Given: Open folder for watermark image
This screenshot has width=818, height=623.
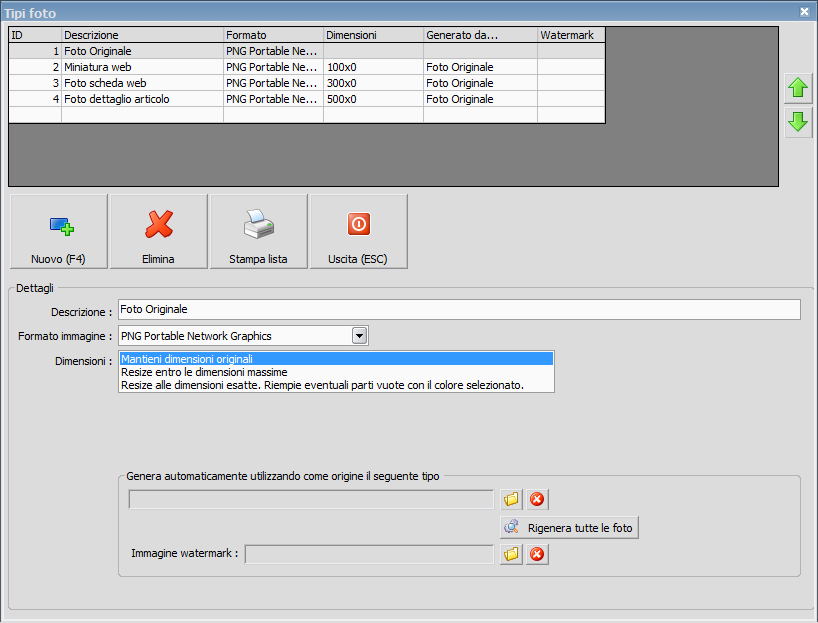Looking at the screenshot, I should click(x=512, y=554).
